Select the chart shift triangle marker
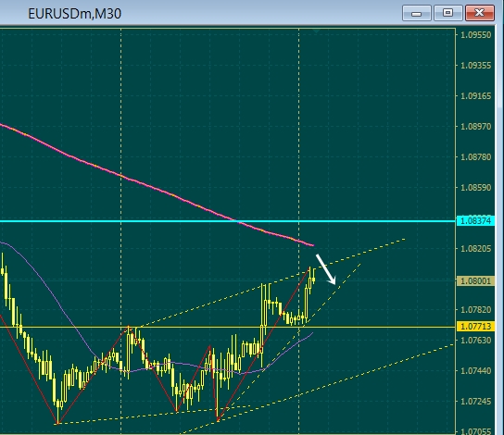The width and height of the screenshot is (504, 435). pos(316,31)
